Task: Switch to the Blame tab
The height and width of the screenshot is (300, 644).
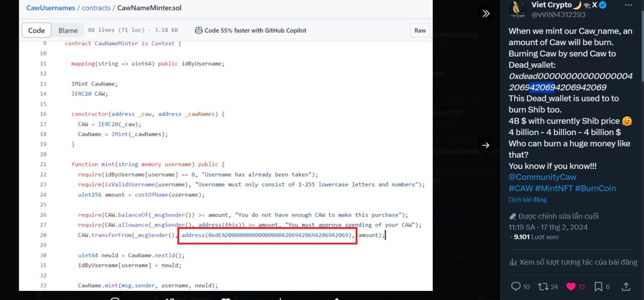Action: (68, 31)
